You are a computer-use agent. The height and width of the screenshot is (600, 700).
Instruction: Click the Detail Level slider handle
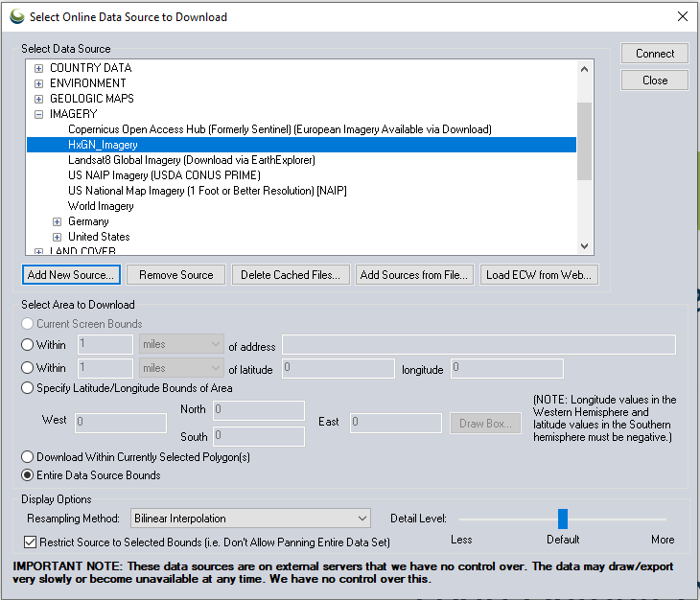click(x=563, y=519)
